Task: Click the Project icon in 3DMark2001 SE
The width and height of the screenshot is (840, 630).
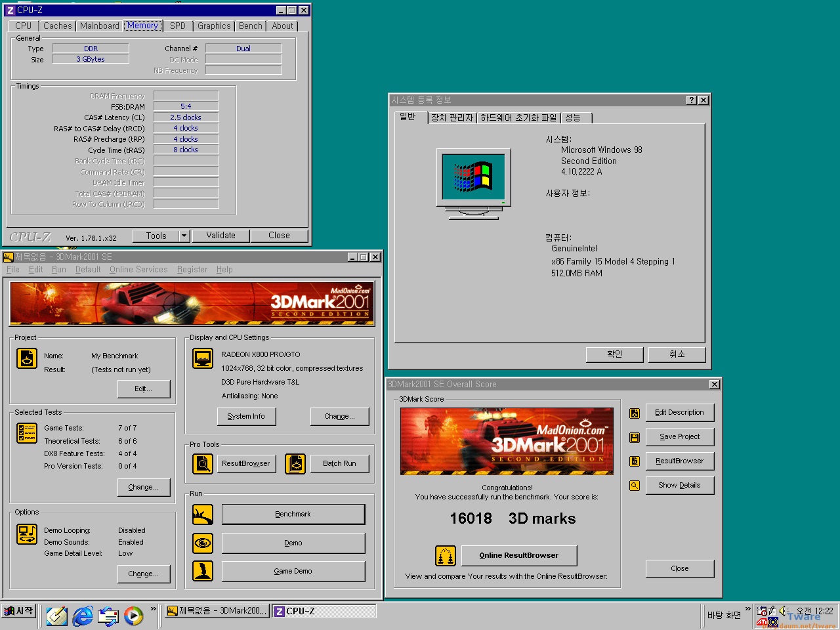Action: (27, 358)
